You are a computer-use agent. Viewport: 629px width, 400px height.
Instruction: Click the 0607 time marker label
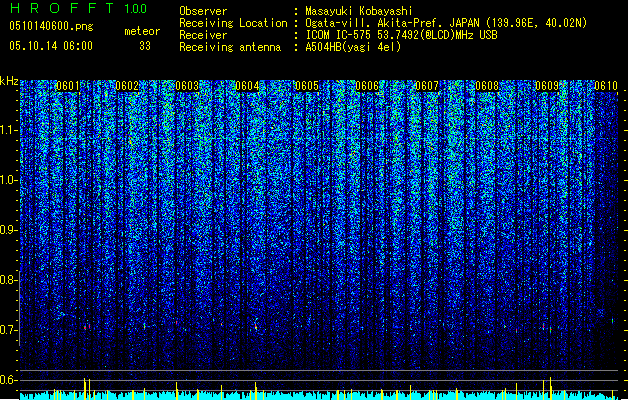pyautogui.click(x=427, y=86)
